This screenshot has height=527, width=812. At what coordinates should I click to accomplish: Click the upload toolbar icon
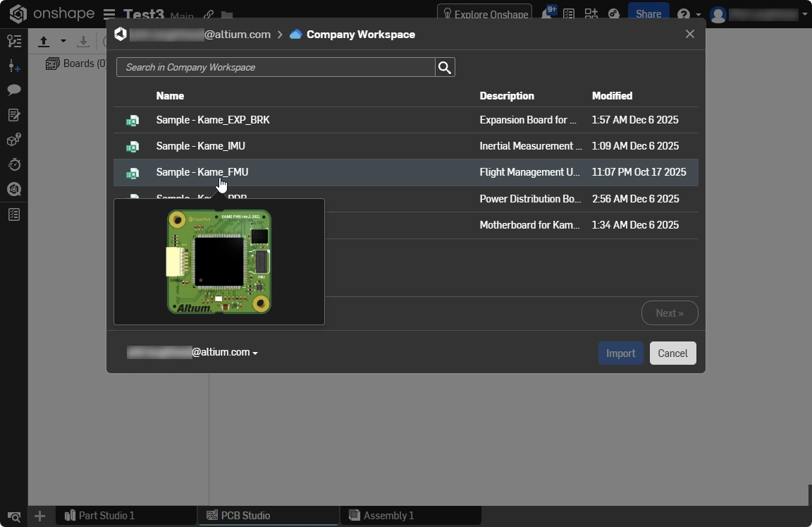pyautogui.click(x=44, y=41)
